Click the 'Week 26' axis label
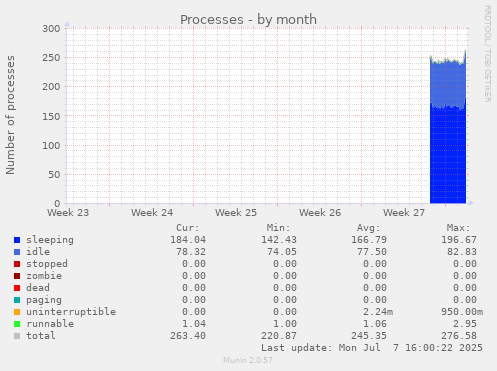 (320, 213)
